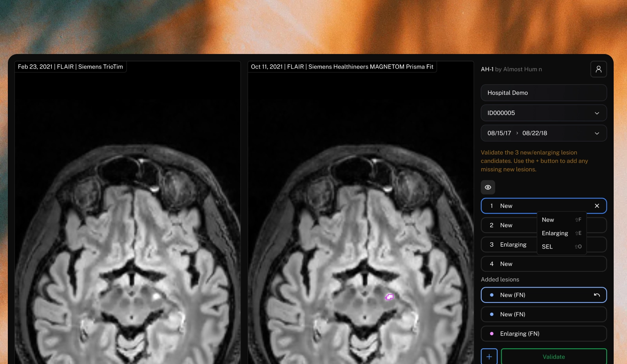Select the Enlarging (FN) added lesion
Screen dimensions: 627x364
(x=544, y=334)
